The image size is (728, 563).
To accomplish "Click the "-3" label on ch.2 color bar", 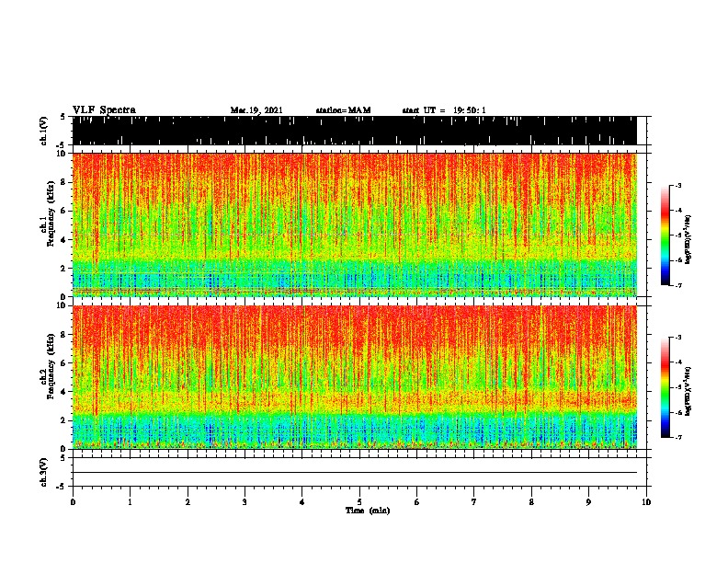I will point(677,337).
